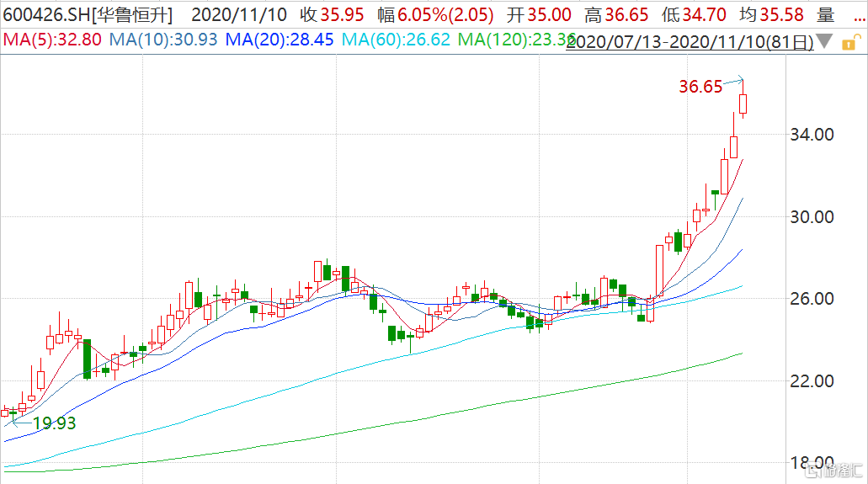This screenshot has width=868, height=484.
Task: Click the 19.93 low marker on chart
Action: [x=54, y=423]
